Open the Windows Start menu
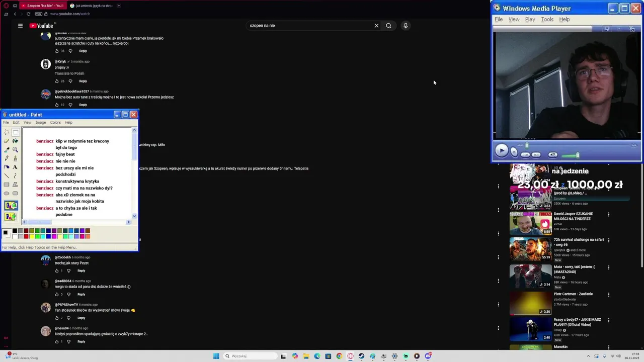The image size is (644, 362). coord(216,356)
